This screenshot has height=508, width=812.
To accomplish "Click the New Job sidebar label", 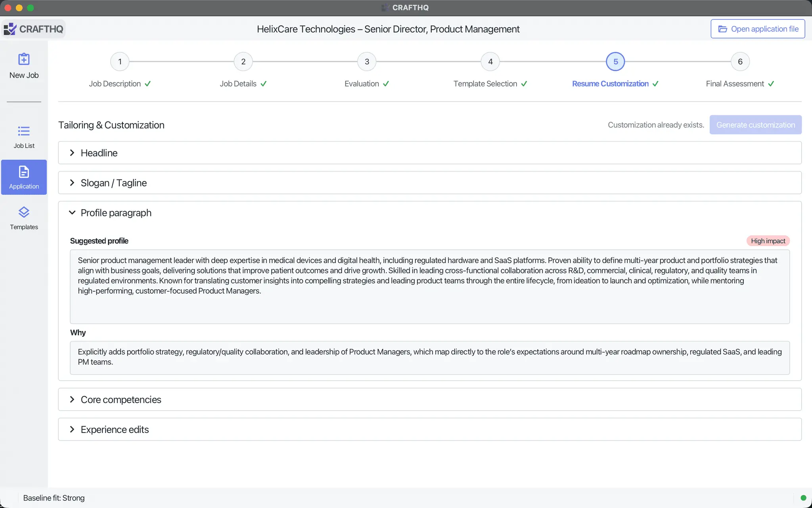I will click(x=24, y=75).
